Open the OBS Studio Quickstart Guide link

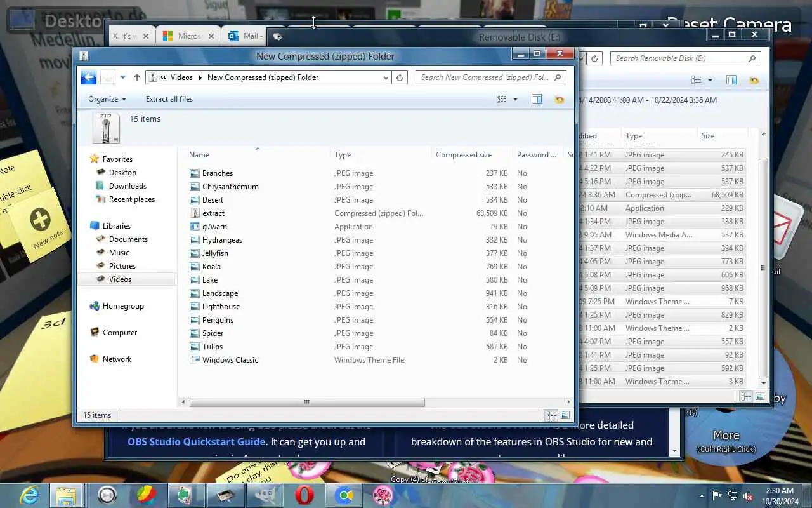click(x=197, y=442)
